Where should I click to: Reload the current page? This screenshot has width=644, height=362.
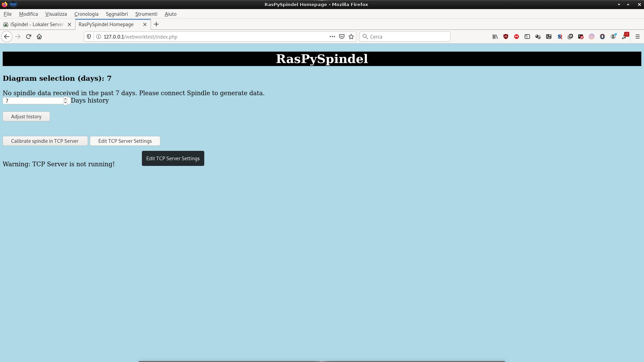click(x=29, y=37)
